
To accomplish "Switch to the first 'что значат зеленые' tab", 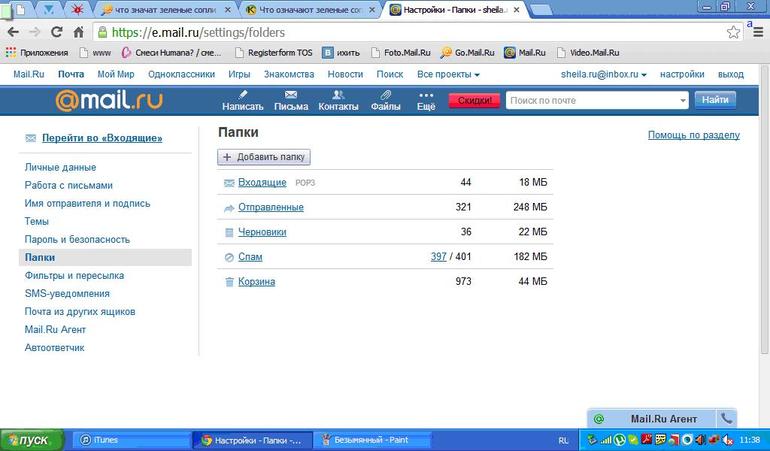I will [163, 9].
